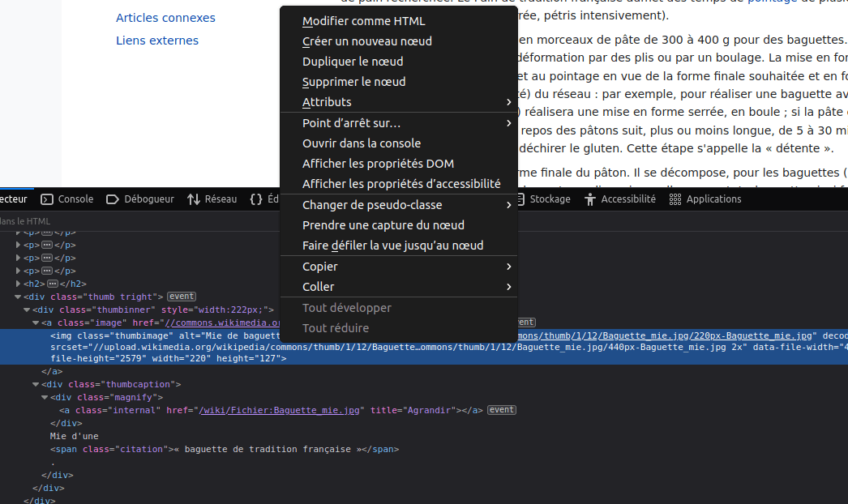This screenshot has width=848, height=504.
Task: Expand the h2 node
Action: 18,284
